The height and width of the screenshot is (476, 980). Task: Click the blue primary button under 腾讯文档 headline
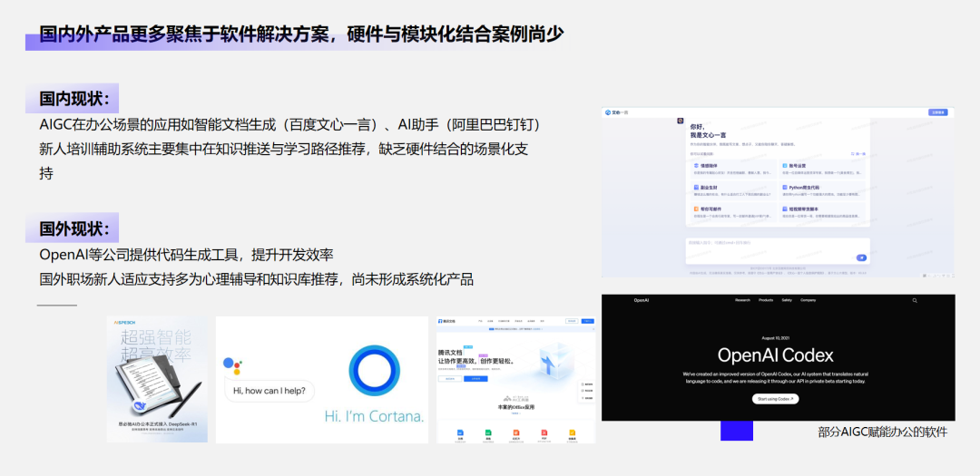[475, 379]
